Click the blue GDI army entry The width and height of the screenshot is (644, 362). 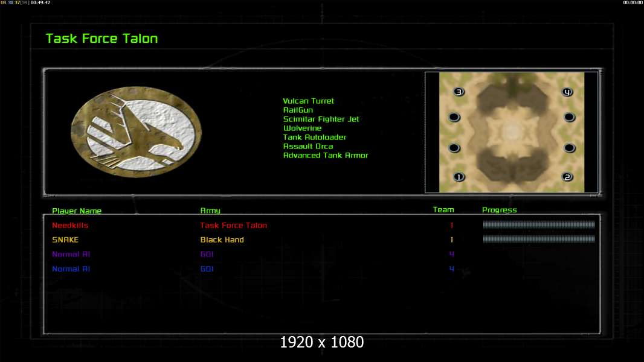point(207,269)
